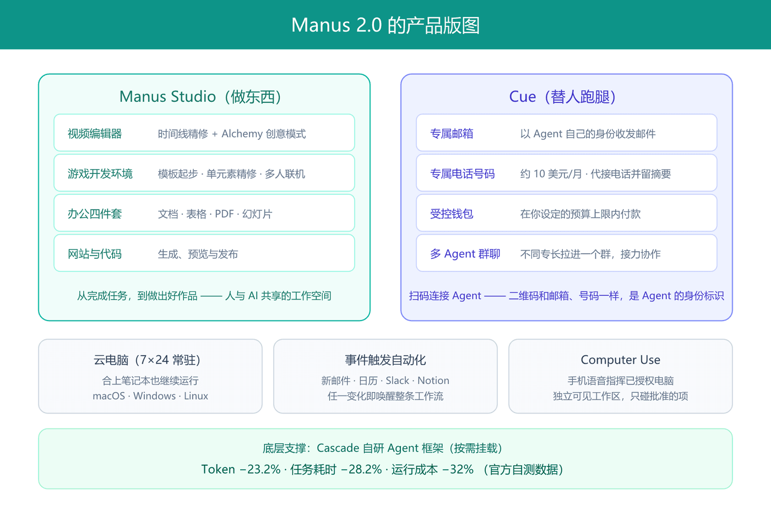Click "合上笔记本也继续运行" text

coord(150,381)
